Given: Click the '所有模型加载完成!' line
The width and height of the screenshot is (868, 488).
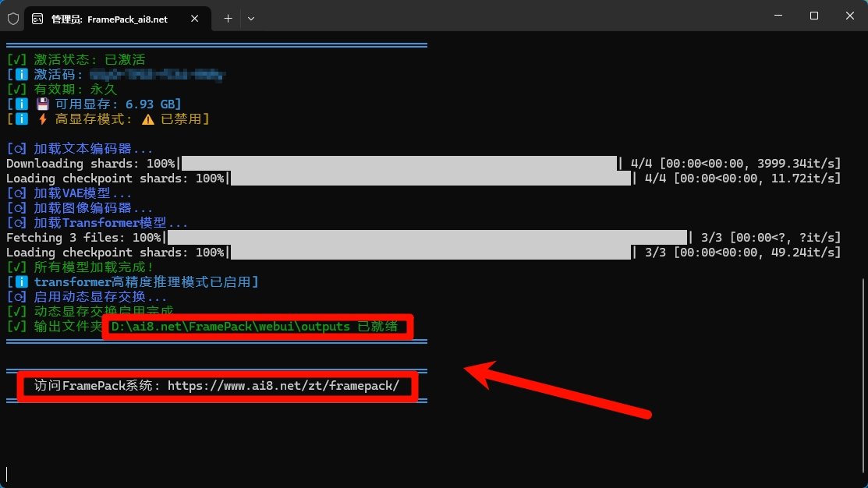Looking at the screenshot, I should click(x=80, y=267).
